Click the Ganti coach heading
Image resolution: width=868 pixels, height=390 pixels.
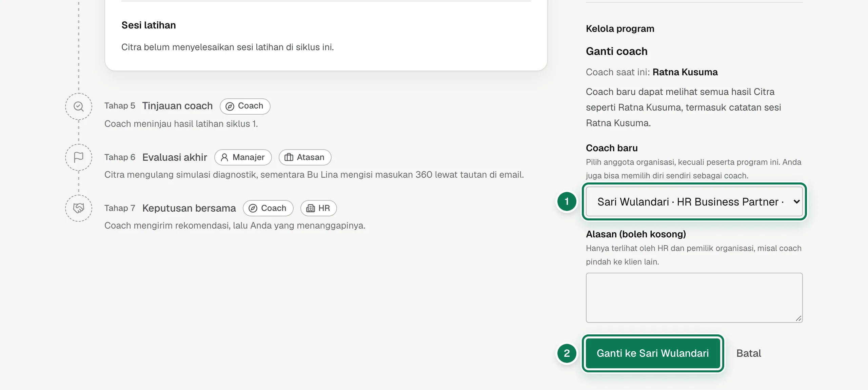coord(616,51)
